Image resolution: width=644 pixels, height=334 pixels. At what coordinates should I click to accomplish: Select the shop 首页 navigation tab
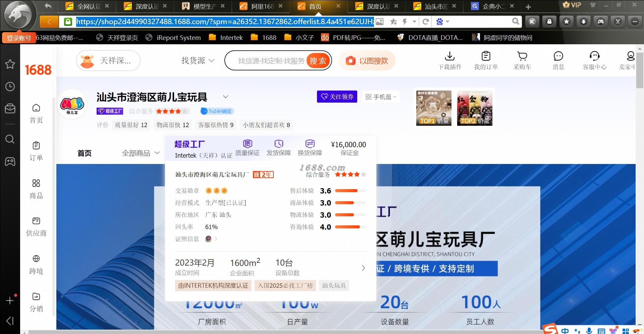click(85, 153)
